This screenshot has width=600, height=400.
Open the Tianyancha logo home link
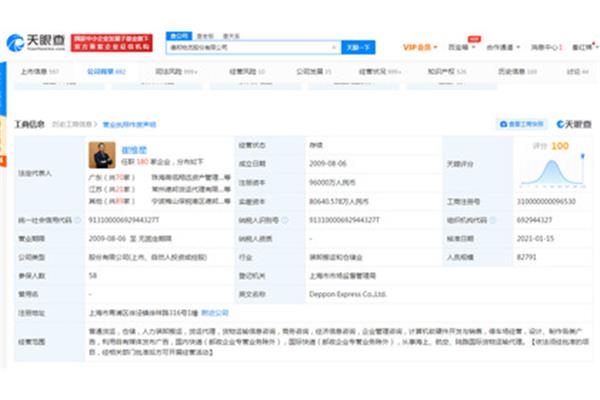(x=36, y=43)
